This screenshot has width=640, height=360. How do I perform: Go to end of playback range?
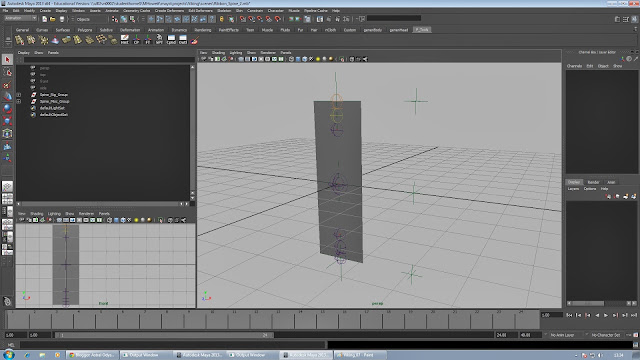pos(634,315)
